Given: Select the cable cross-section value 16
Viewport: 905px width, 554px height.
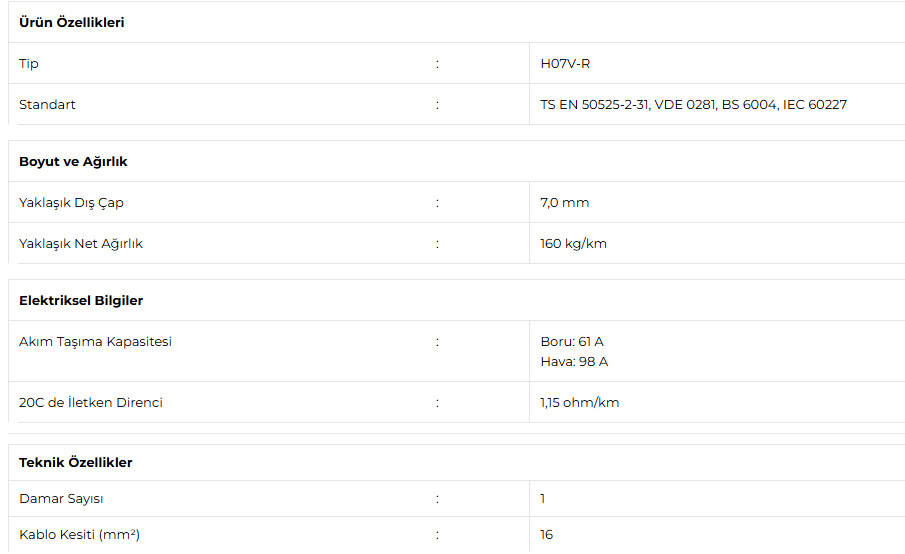Looking at the screenshot, I should point(547,535).
